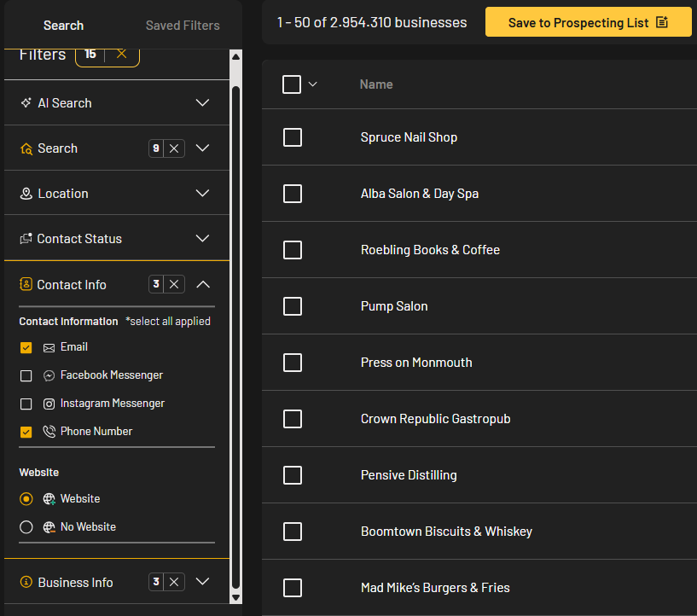Click the filter panel scroll-up arrow
The width and height of the screenshot is (697, 616).
coord(236,57)
